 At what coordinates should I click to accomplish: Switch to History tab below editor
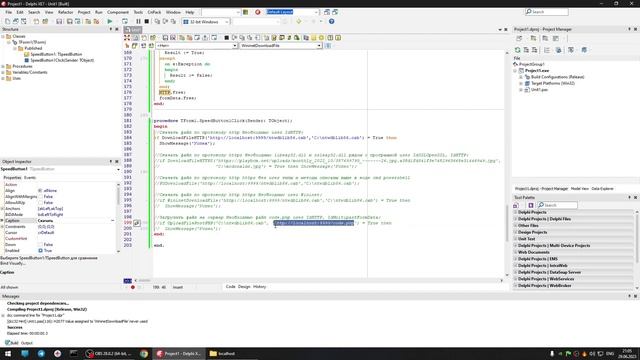[x=260, y=287]
